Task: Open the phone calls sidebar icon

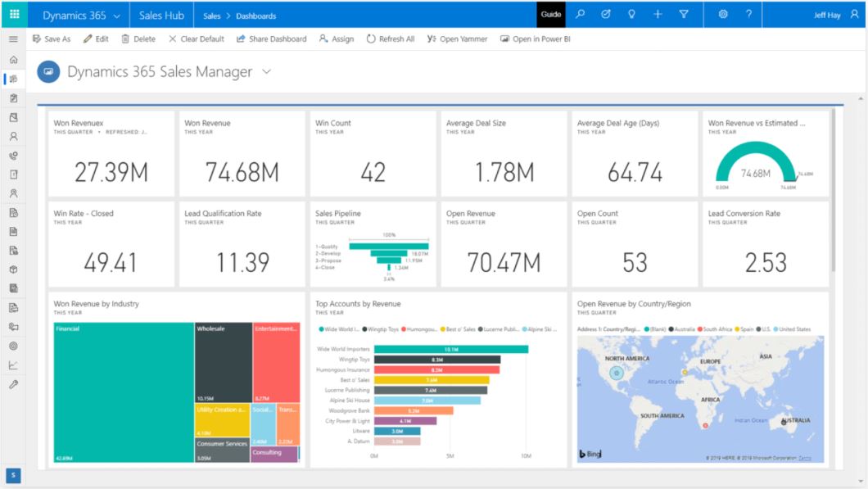Action: click(x=13, y=156)
